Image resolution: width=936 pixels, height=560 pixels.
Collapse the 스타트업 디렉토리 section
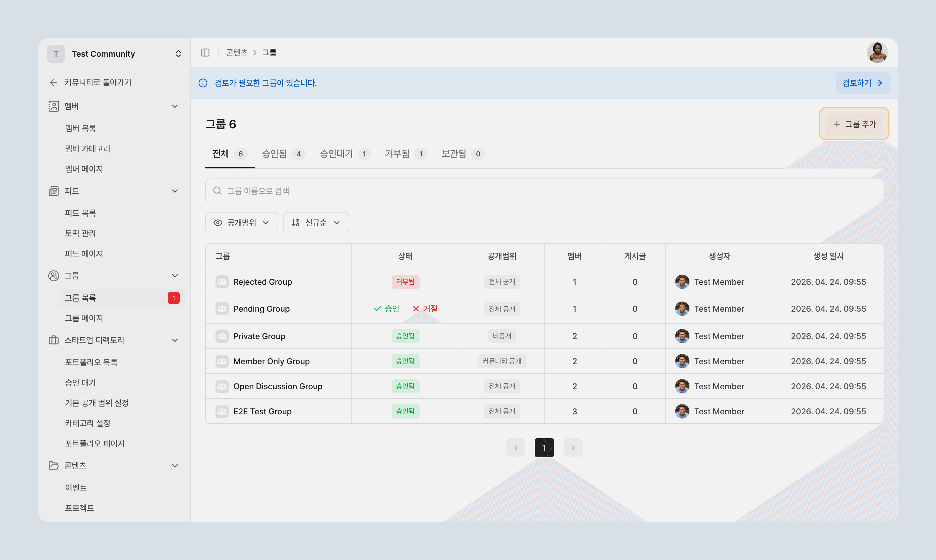pos(175,340)
